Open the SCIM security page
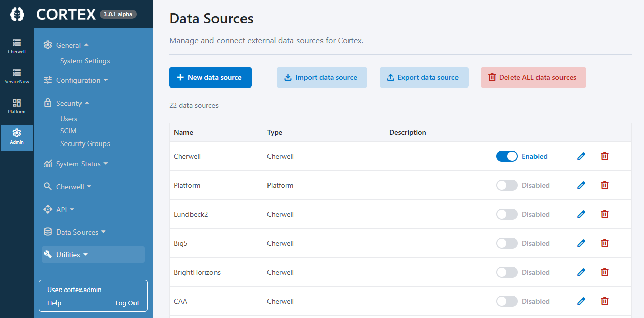This screenshot has width=644, height=318. coord(68,131)
